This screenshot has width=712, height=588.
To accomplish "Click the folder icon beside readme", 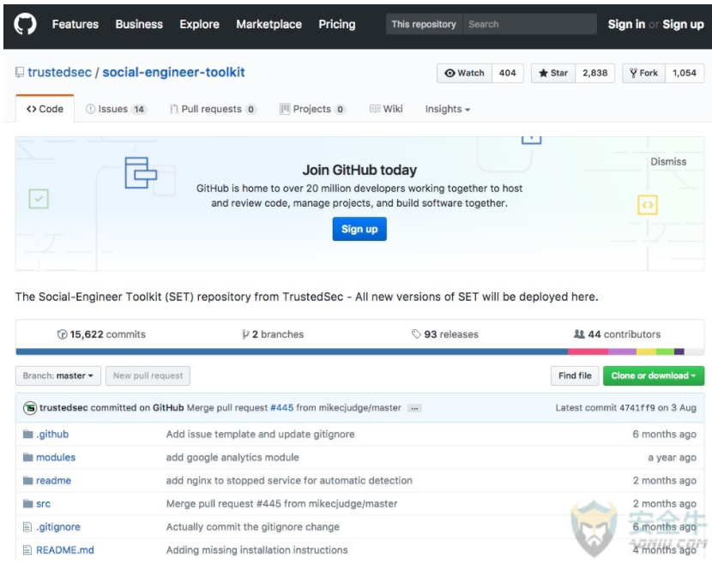I will (x=27, y=481).
